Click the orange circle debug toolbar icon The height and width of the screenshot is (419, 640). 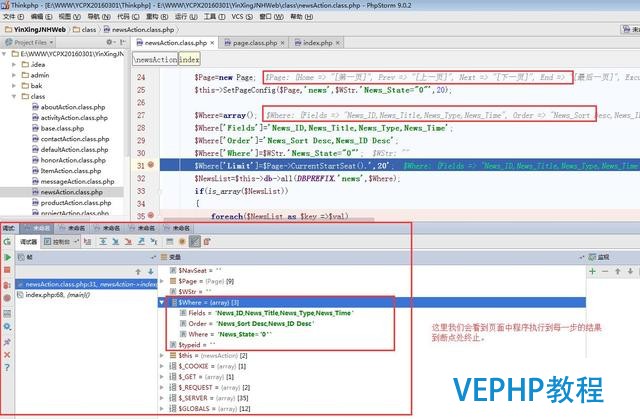click(182, 242)
